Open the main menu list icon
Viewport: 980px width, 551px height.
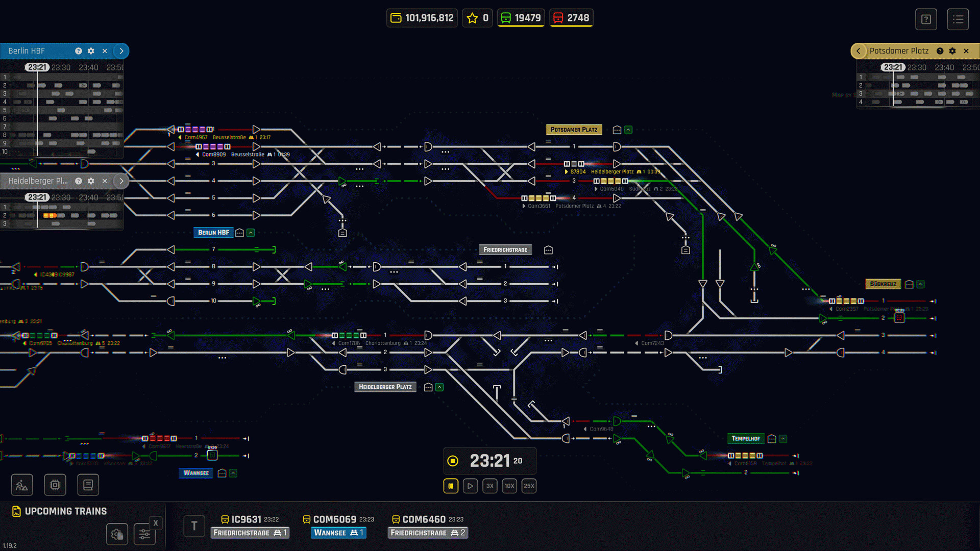958,19
